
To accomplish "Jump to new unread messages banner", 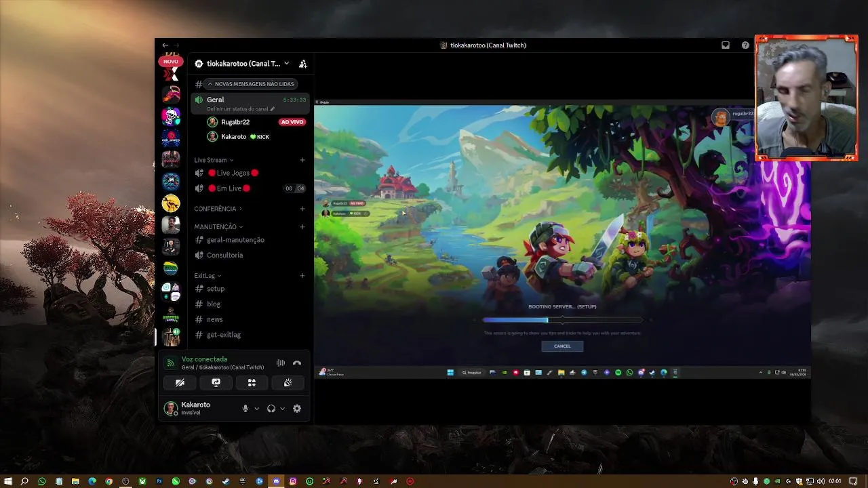I will coord(250,84).
